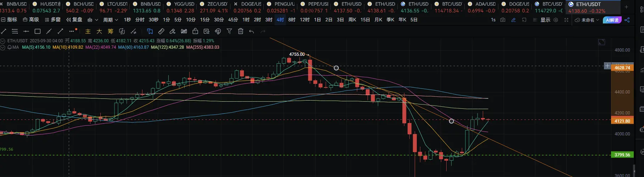Click the candlestick compare icon in toolbar
Screen dimensions: 644x177
pos(184,31)
